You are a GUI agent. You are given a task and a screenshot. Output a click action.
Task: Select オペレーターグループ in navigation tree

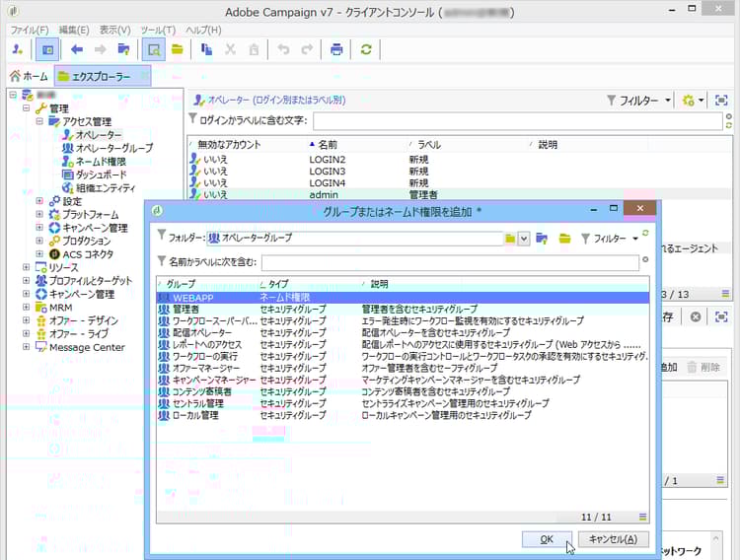(114, 148)
